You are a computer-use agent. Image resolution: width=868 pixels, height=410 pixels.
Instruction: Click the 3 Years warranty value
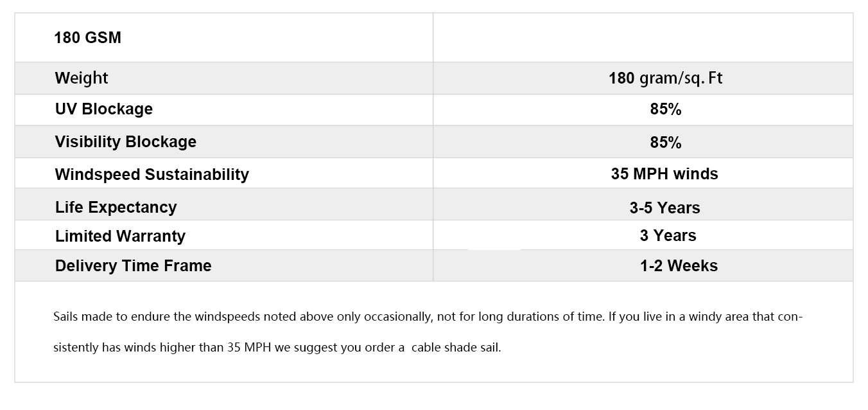668,236
